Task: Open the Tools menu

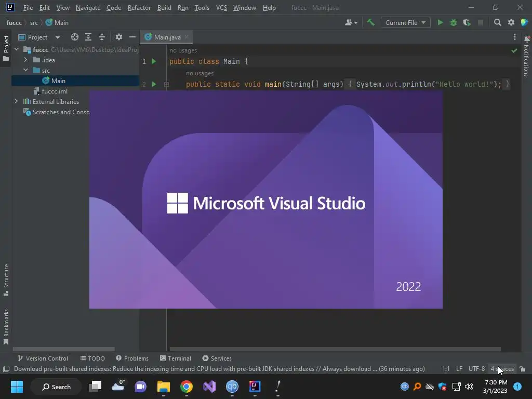Action: click(x=202, y=7)
